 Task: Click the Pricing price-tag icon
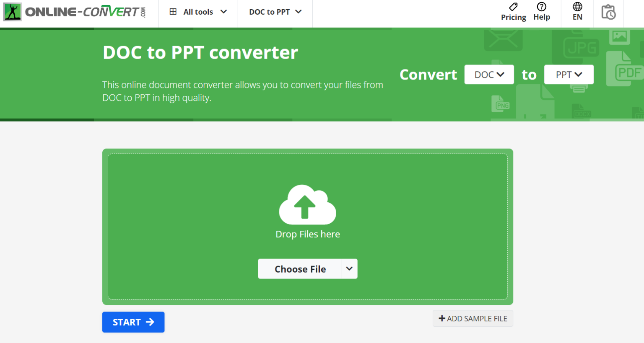(513, 7)
